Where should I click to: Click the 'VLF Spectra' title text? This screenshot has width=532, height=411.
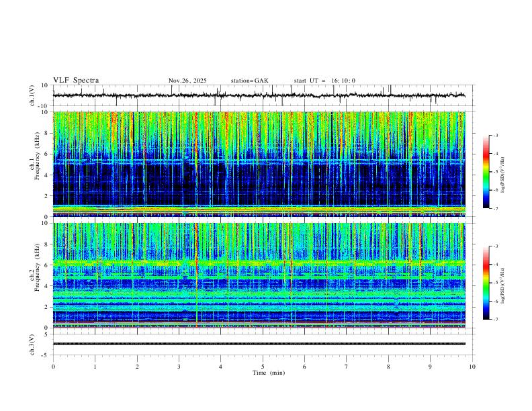click(76, 81)
